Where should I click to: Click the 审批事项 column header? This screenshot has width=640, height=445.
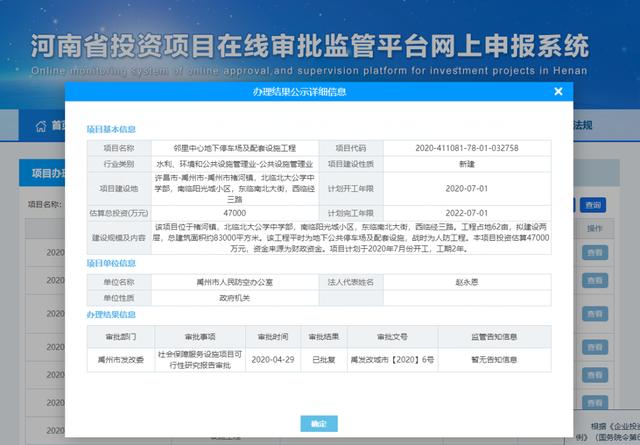[200, 337]
